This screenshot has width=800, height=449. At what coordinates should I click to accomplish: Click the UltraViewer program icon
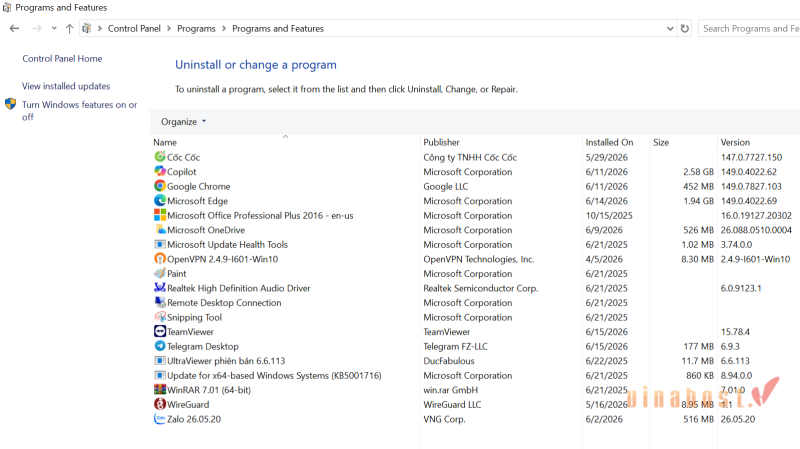point(160,360)
